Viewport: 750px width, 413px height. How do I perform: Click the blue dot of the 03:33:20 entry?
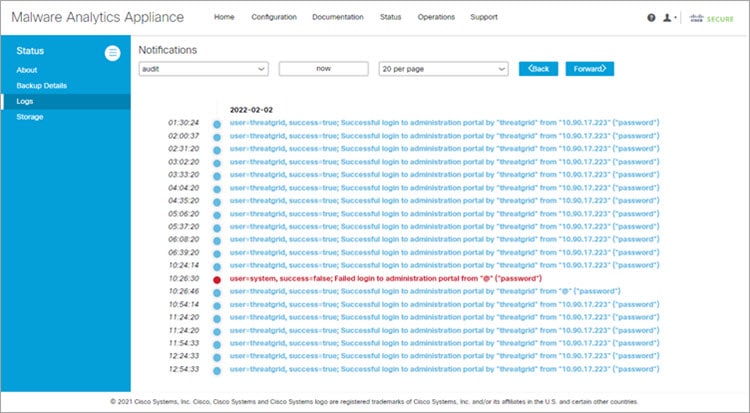[x=217, y=176]
